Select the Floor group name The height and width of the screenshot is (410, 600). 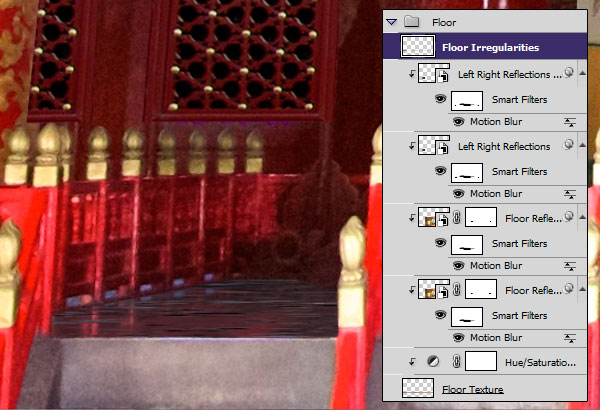point(444,23)
